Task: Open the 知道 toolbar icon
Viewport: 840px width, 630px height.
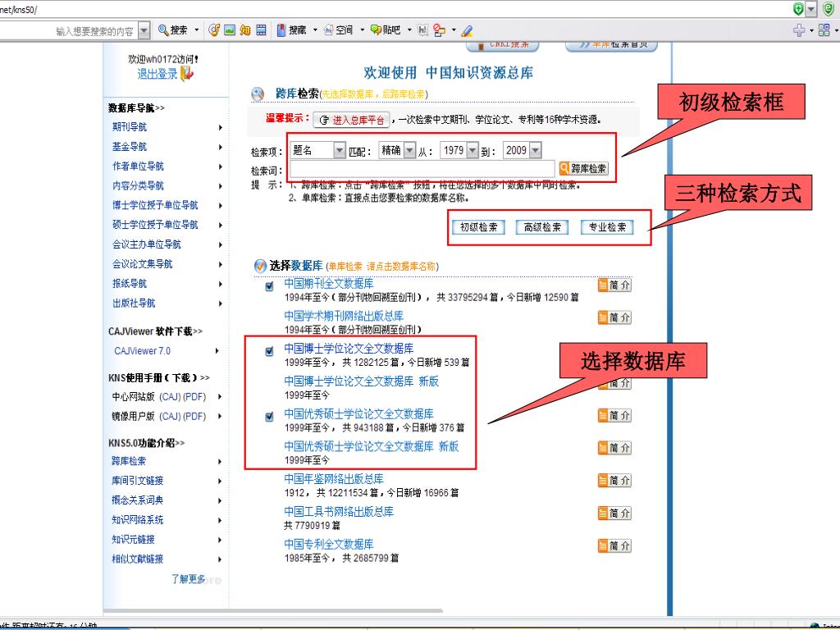Action: point(245,30)
